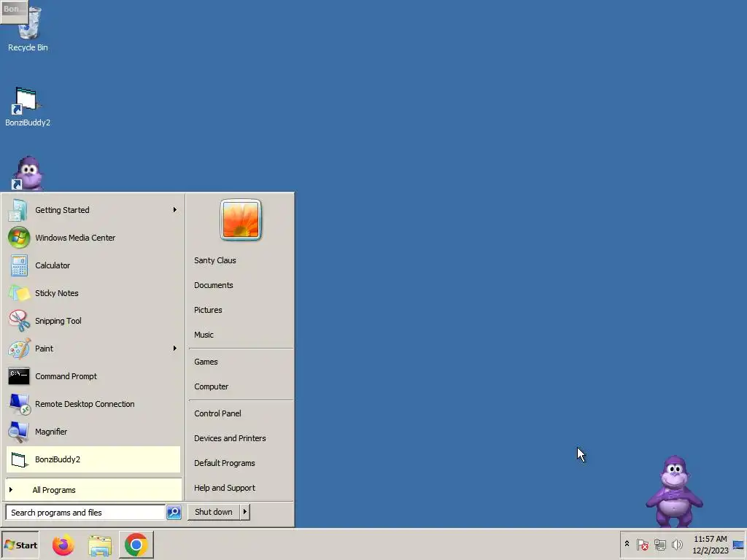
Task: Click the Bonzi gorilla character on desktop
Action: [x=674, y=491]
